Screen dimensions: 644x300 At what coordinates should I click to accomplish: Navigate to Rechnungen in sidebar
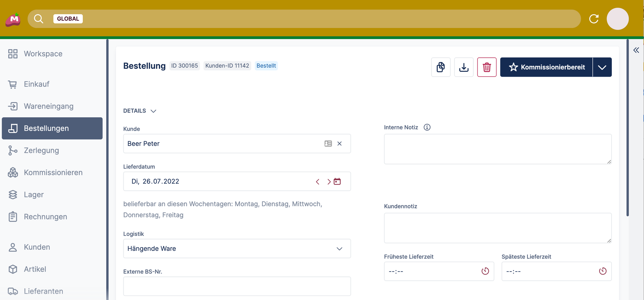[45, 217]
